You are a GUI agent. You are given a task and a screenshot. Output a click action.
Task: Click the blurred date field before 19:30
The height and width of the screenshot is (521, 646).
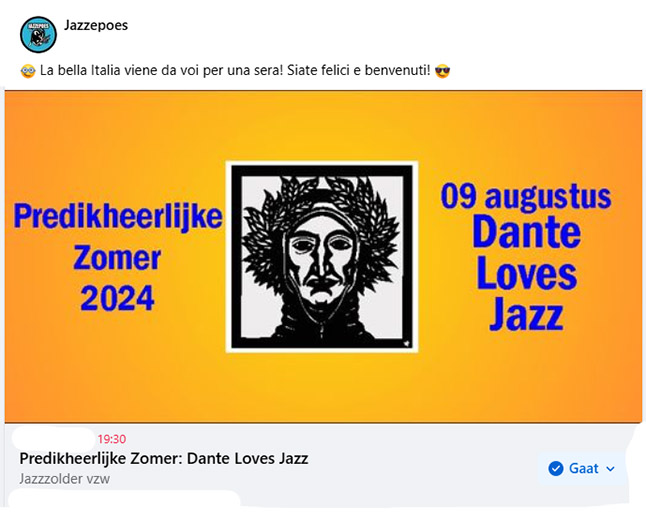point(54,439)
